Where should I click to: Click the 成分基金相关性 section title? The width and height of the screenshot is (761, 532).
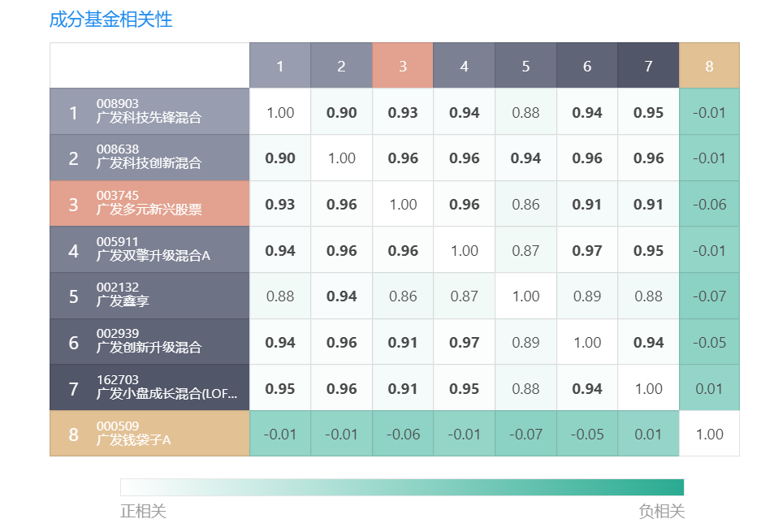coord(111,19)
